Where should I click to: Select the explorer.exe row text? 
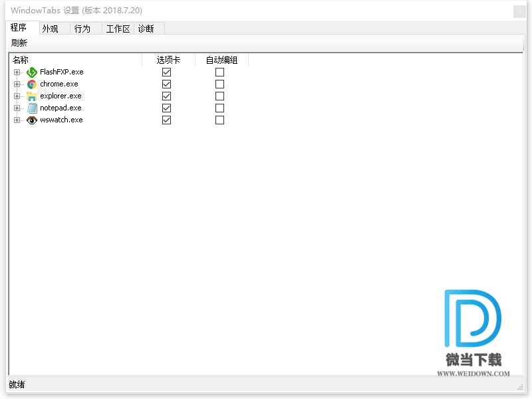(61, 96)
